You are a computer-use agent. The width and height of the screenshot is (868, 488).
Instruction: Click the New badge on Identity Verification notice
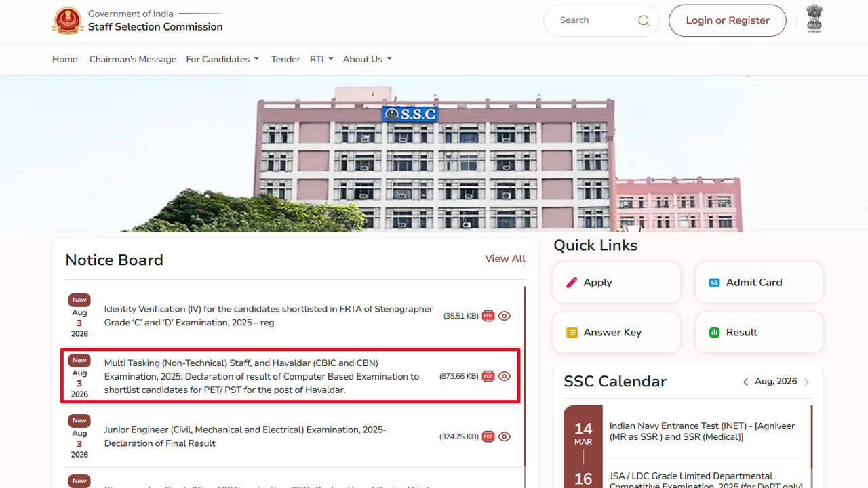tap(79, 300)
